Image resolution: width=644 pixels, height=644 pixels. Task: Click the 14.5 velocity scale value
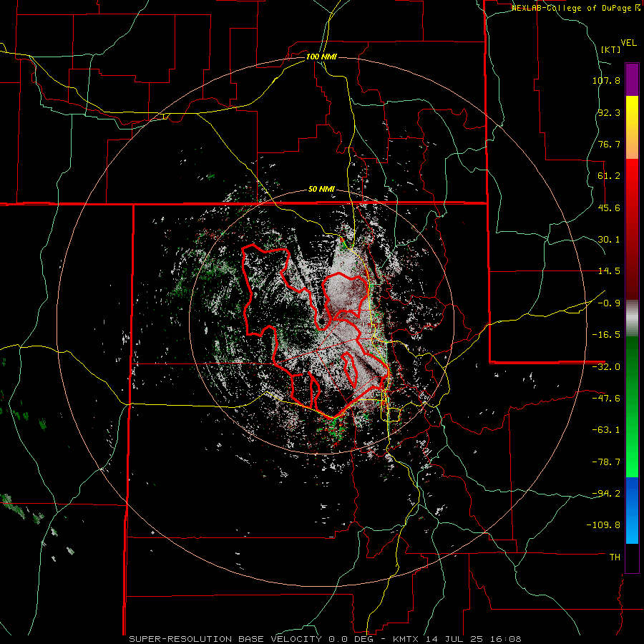[x=609, y=271]
